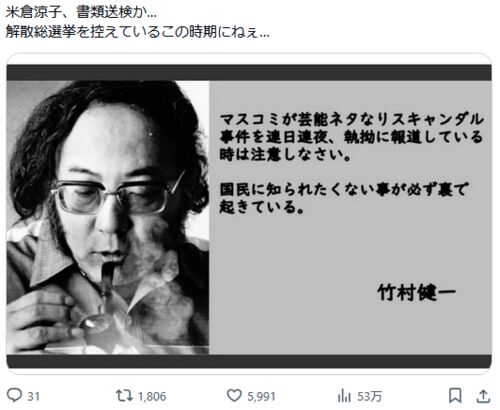Click the repost count 1,806
Viewport: 500px width, 410px height.
[x=152, y=396]
